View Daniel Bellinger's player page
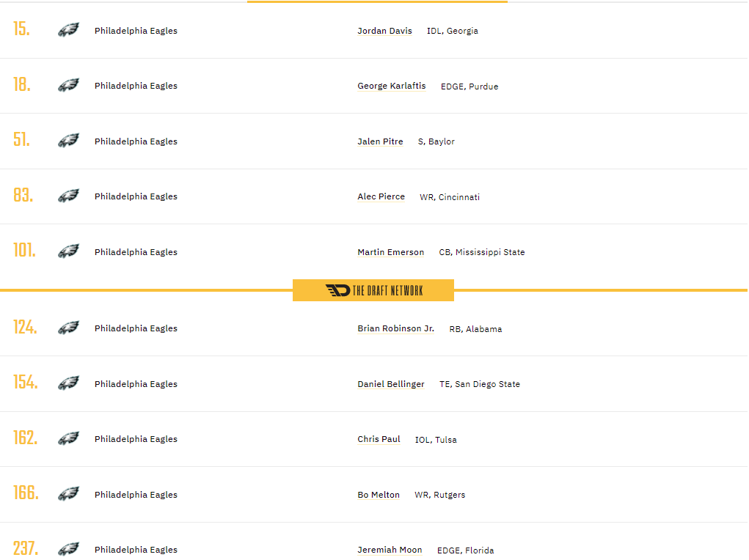Image resolution: width=749 pixels, height=560 pixels. tap(390, 384)
